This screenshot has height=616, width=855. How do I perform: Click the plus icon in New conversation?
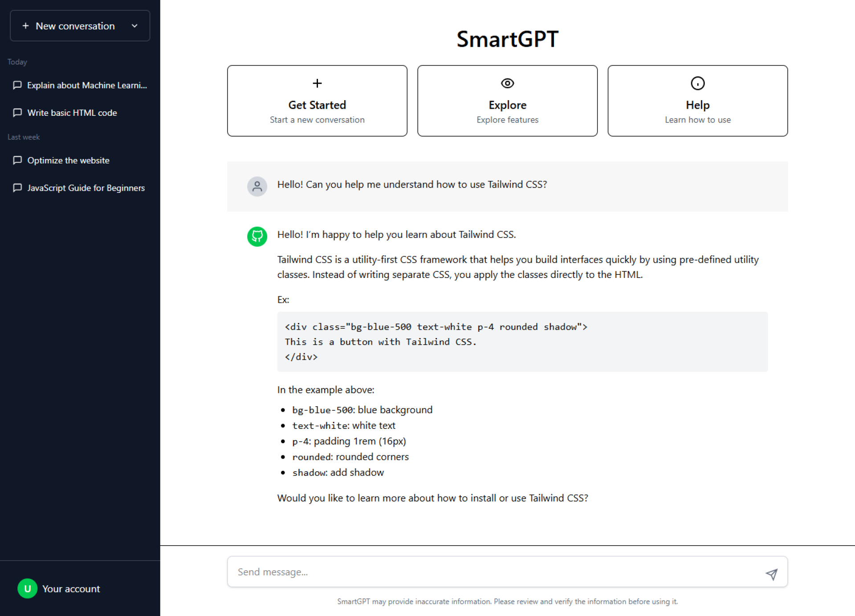pyautogui.click(x=25, y=26)
